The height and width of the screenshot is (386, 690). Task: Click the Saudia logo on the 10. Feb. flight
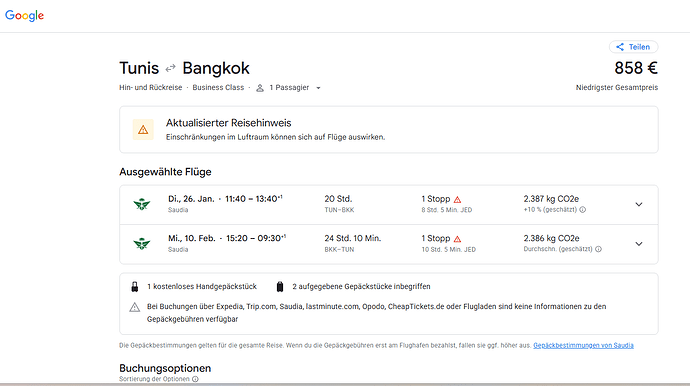tap(142, 243)
